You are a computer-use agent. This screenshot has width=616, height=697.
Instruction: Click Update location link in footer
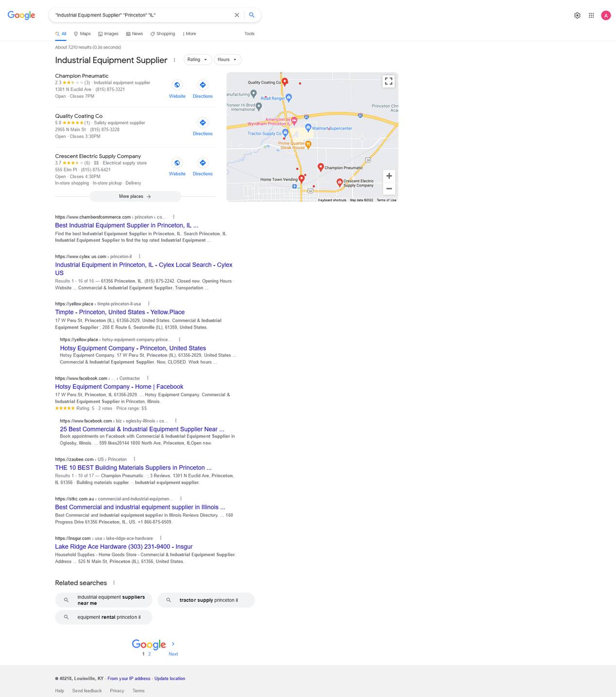coord(170,679)
